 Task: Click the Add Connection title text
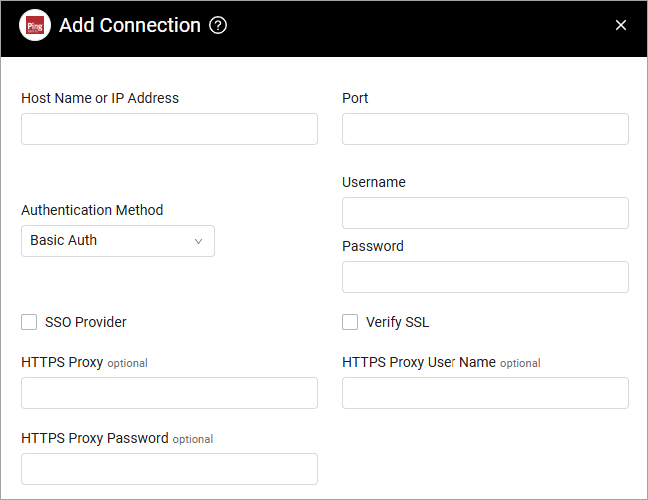[130, 25]
